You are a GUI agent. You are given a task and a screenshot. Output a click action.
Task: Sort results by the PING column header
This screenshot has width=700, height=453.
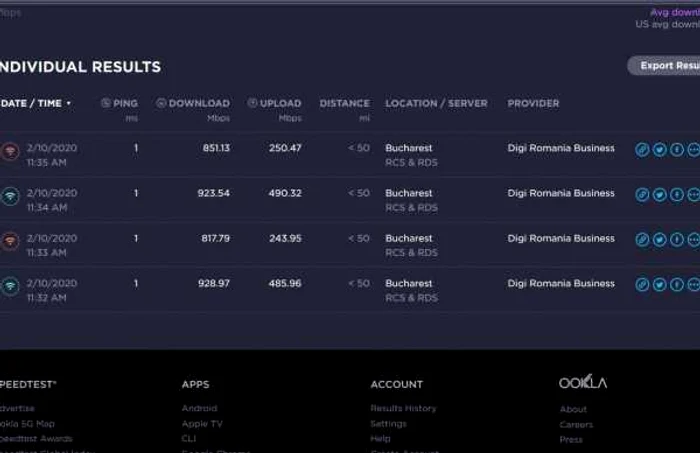(119, 104)
